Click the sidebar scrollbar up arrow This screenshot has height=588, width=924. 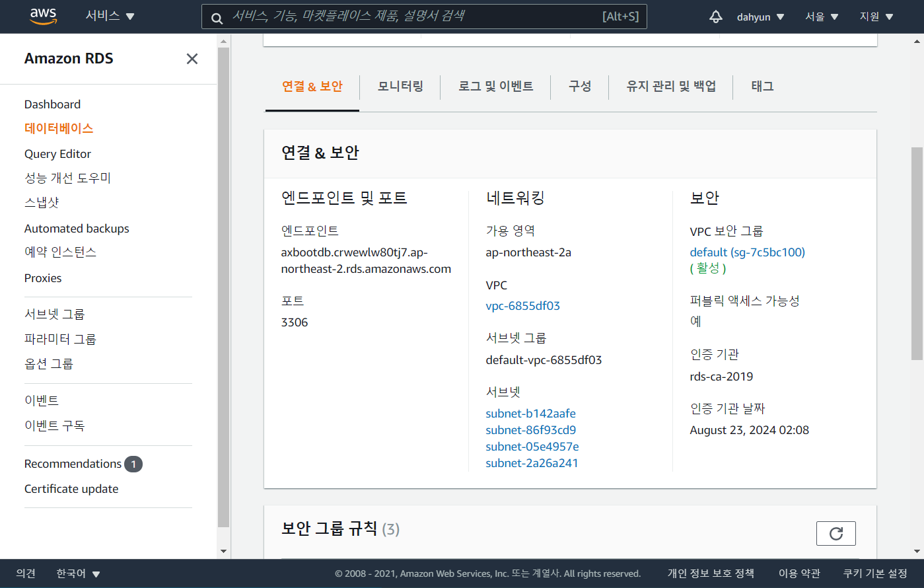223,41
